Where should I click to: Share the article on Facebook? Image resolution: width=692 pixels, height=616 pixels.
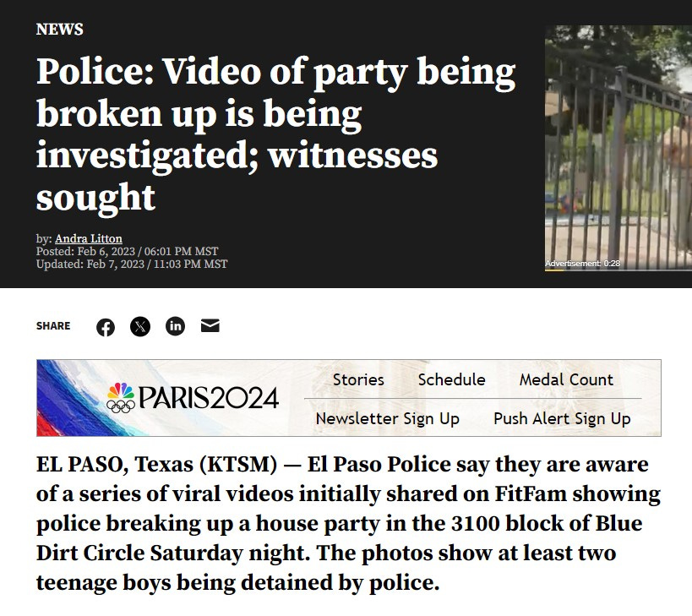pos(106,327)
